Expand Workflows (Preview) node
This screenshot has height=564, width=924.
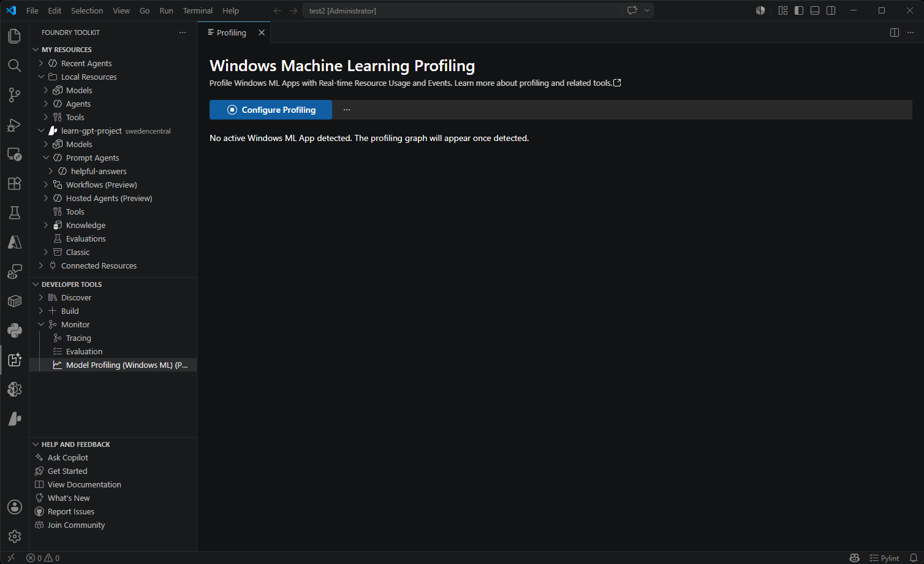tap(46, 185)
